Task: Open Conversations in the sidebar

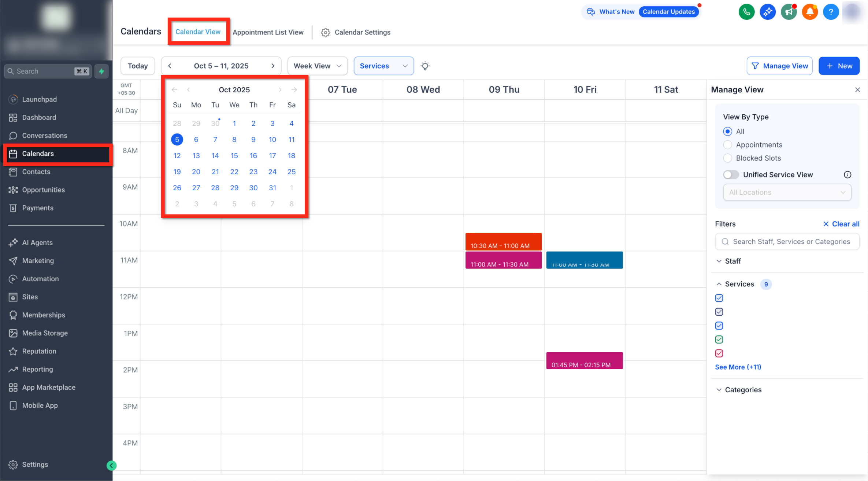Action: pyautogui.click(x=44, y=136)
